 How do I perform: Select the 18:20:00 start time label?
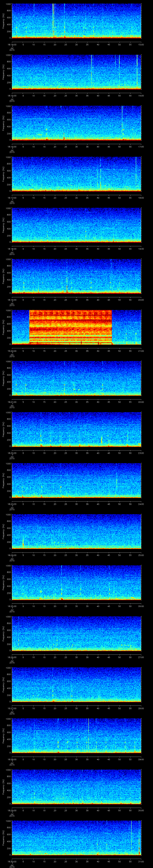pyautogui.click(x=12, y=351)
